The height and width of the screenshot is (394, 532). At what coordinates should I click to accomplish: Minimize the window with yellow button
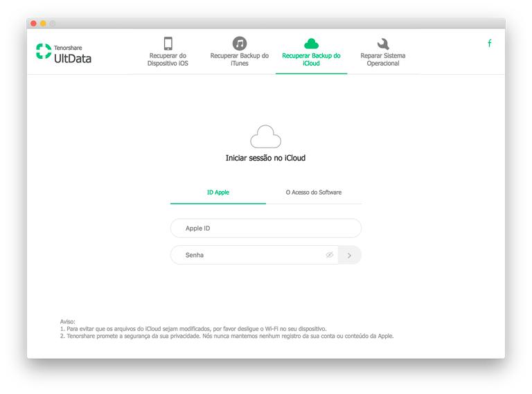click(x=43, y=24)
